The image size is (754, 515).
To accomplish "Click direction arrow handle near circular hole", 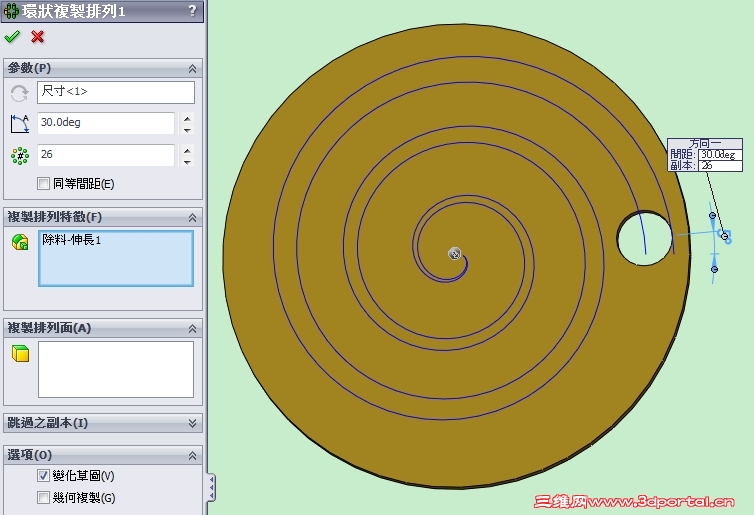I will pos(725,236).
